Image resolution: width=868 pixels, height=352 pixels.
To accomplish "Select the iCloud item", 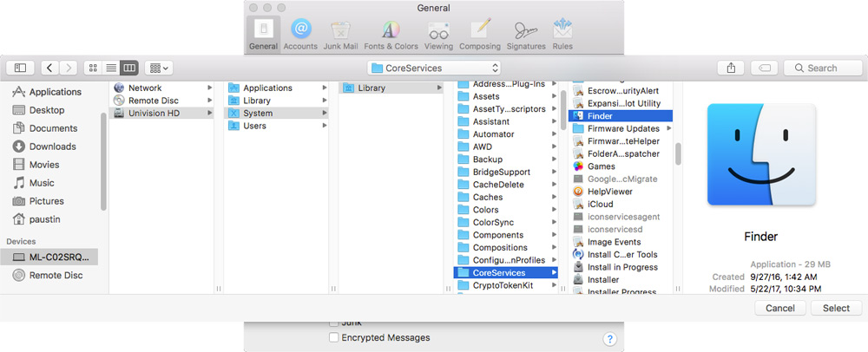I will tap(621, 205).
